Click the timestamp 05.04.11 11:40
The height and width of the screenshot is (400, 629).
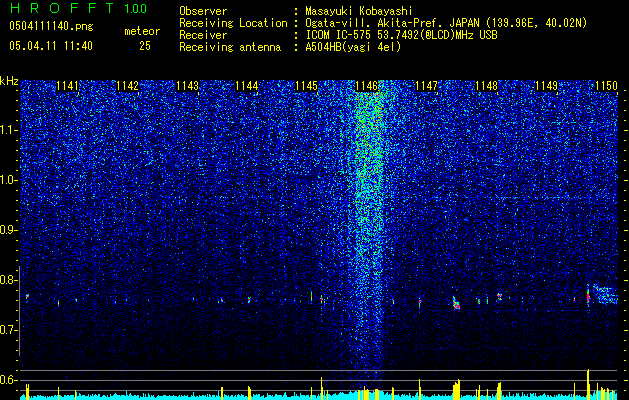(x=51, y=46)
